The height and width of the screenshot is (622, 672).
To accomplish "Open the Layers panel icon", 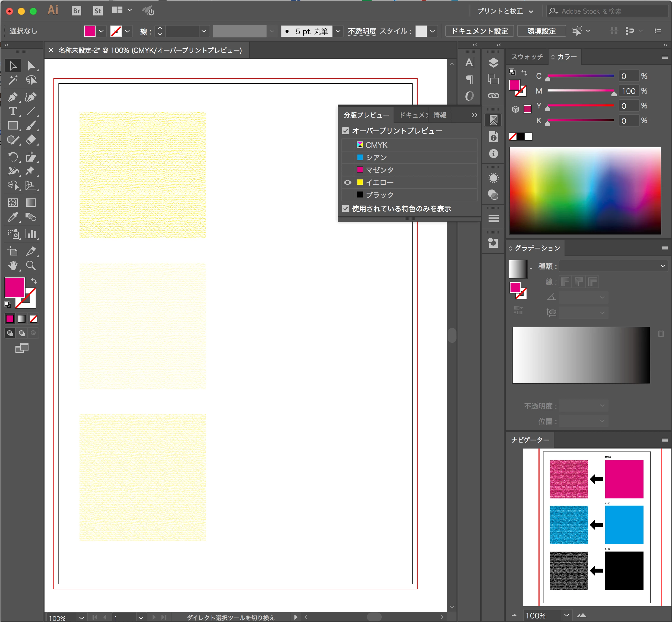I will tap(493, 63).
